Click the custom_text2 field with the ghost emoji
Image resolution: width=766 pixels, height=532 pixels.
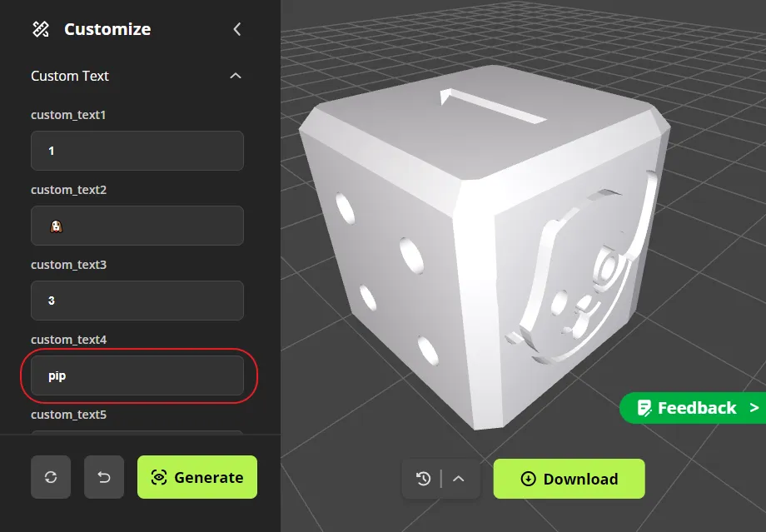137,226
